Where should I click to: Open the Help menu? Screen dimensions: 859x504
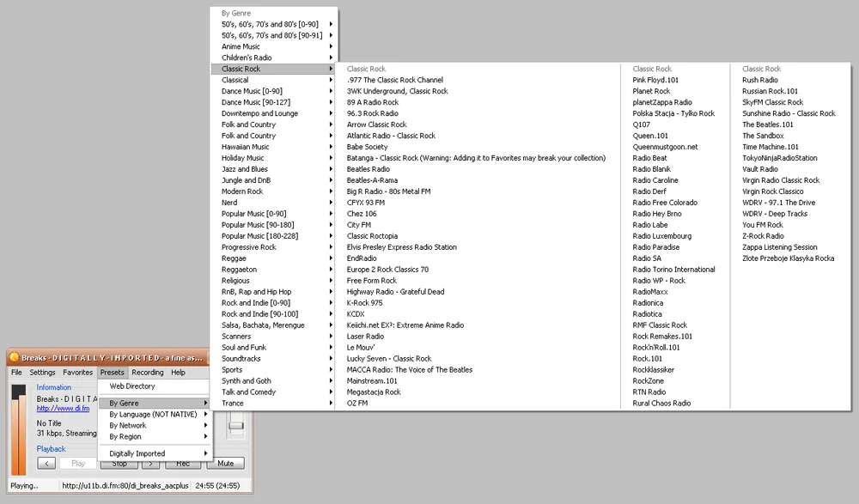pyautogui.click(x=178, y=373)
